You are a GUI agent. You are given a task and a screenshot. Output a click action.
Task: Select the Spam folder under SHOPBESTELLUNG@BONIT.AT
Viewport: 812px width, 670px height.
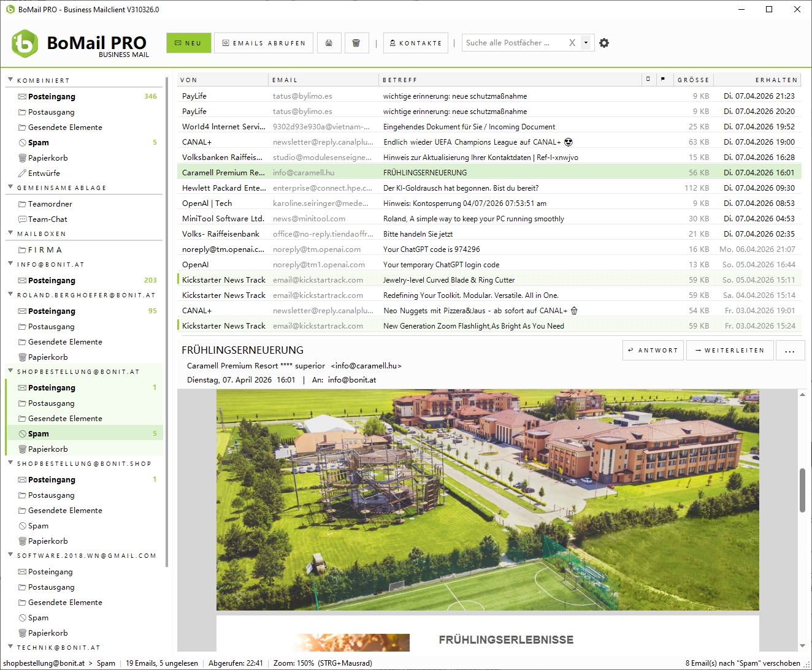point(38,433)
